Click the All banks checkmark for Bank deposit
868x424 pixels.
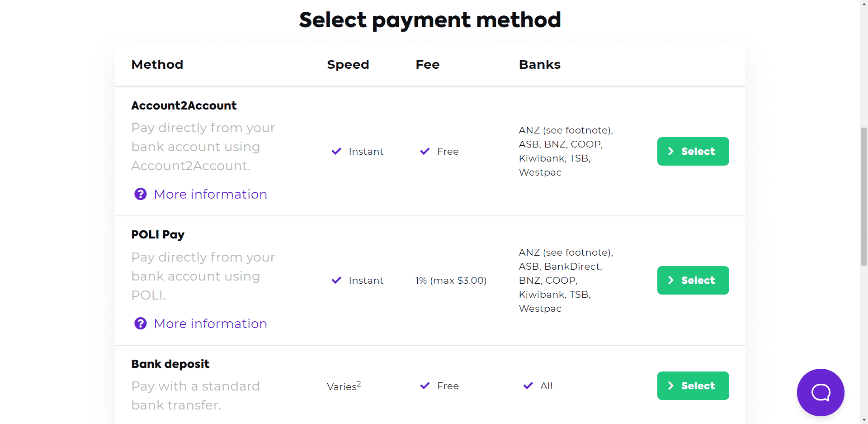[528, 386]
